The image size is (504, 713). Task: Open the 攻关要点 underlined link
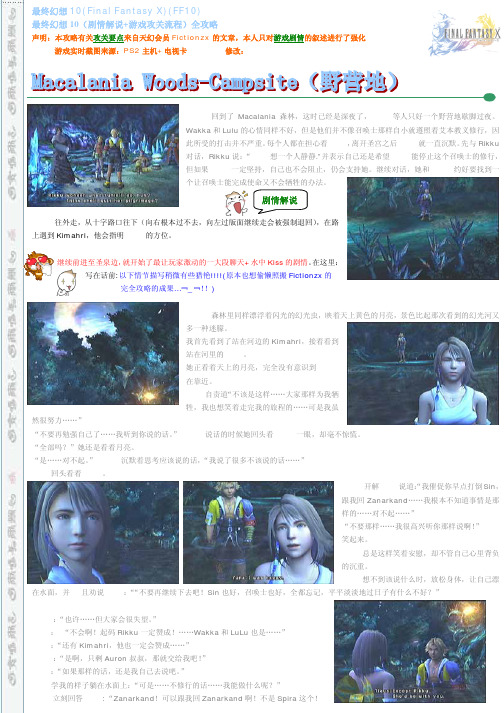pos(108,38)
